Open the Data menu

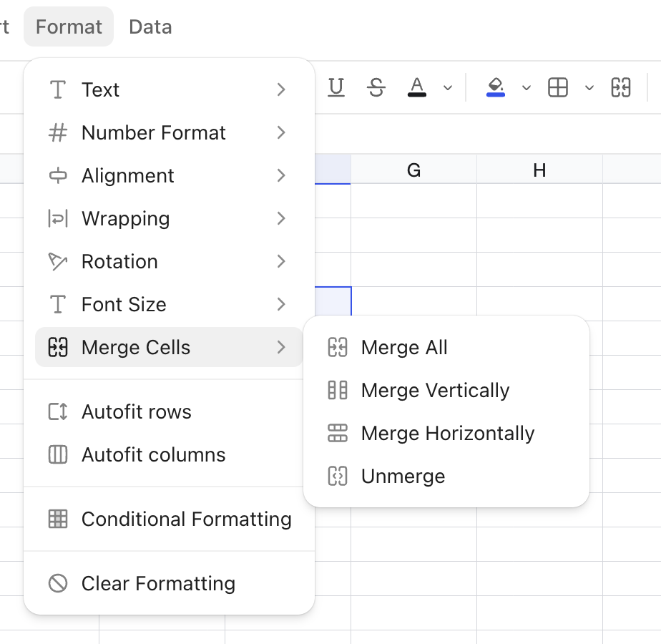pyautogui.click(x=150, y=27)
